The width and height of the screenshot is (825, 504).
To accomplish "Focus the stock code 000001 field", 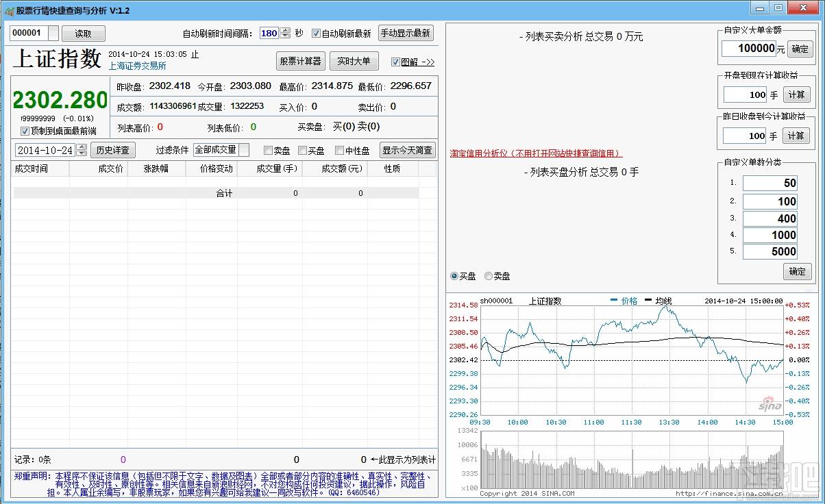I will pyautogui.click(x=29, y=33).
